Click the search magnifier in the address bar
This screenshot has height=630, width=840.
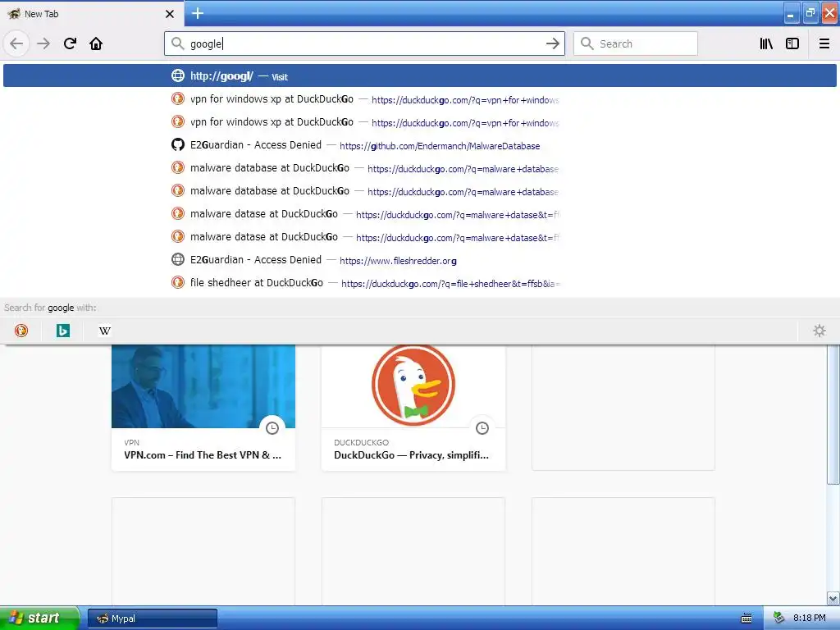click(178, 43)
